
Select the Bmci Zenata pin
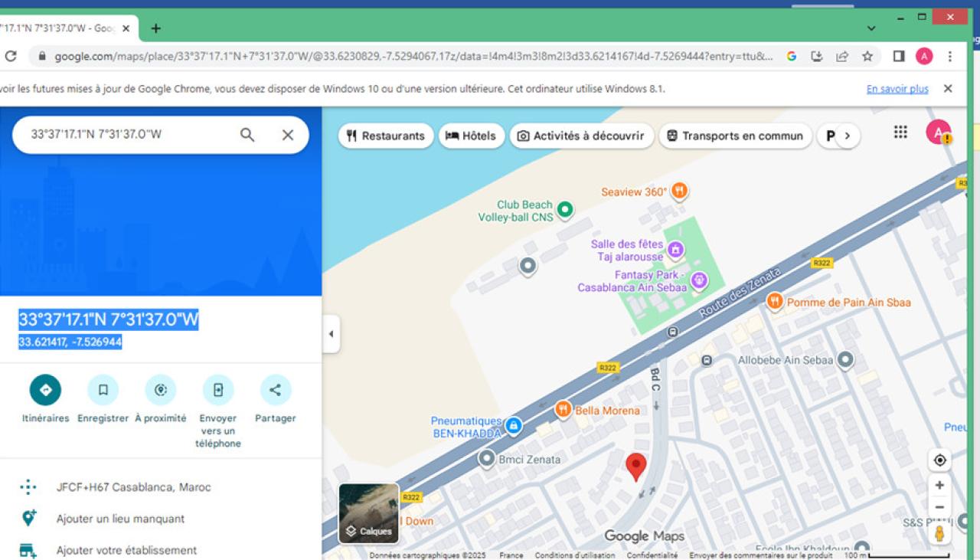[487, 459]
